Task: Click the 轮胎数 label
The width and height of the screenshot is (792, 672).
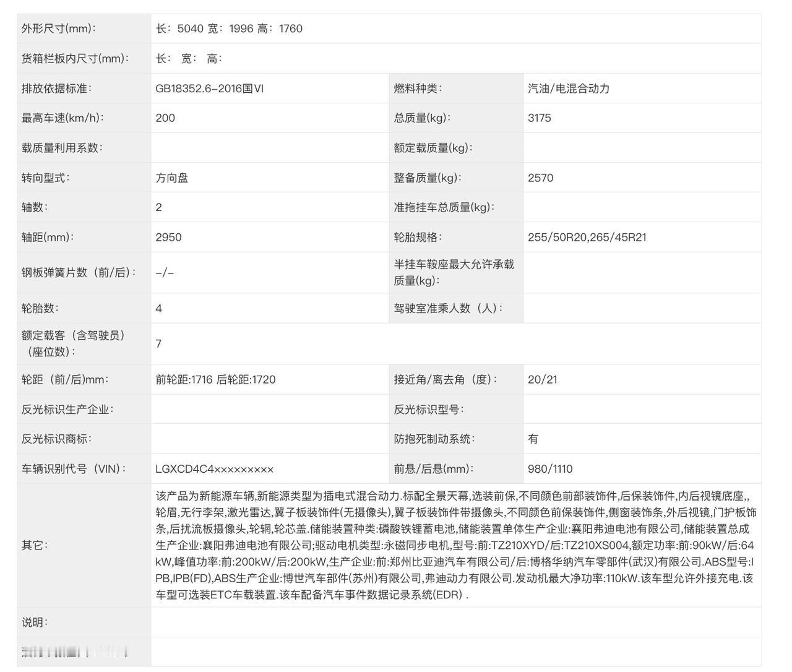Action: (40, 308)
